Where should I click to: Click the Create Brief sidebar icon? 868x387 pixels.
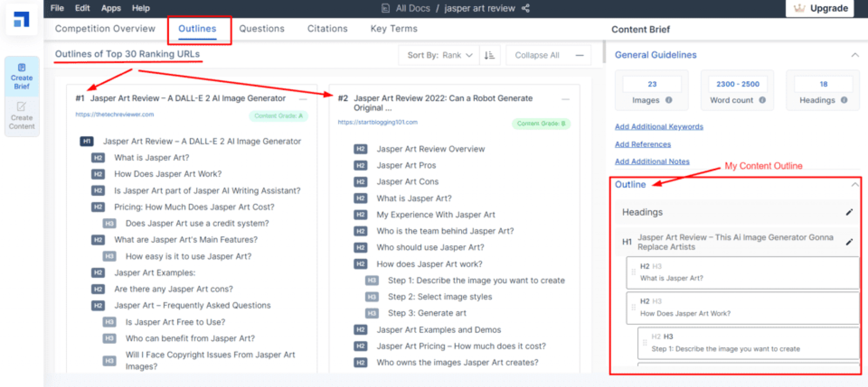tap(22, 76)
